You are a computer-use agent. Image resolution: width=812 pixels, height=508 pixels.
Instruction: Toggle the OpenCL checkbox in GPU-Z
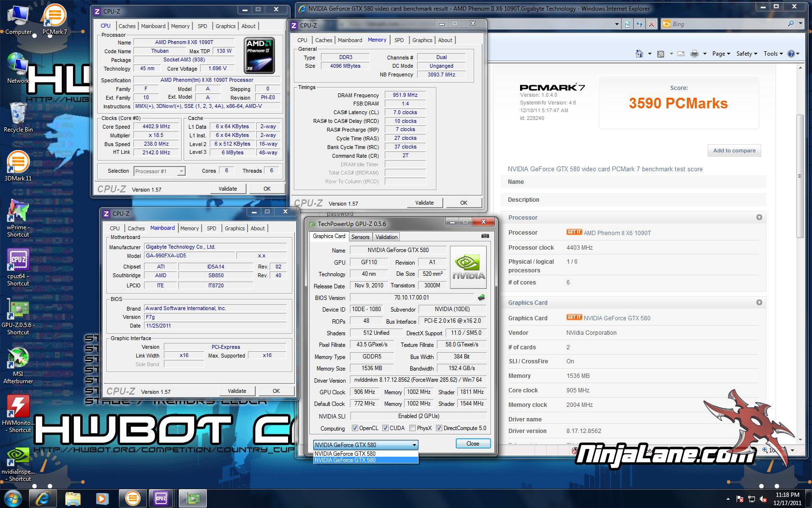[355, 428]
